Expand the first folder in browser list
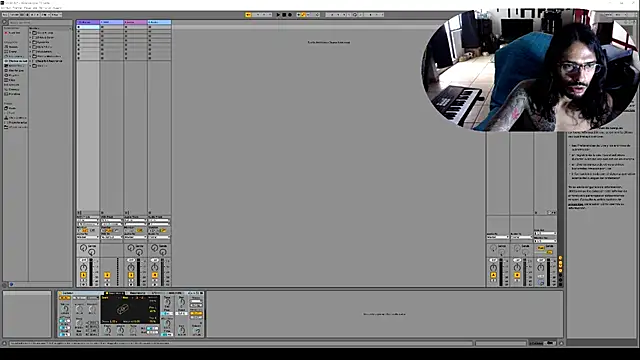Viewport: 640px width, 360px height. click(x=31, y=33)
